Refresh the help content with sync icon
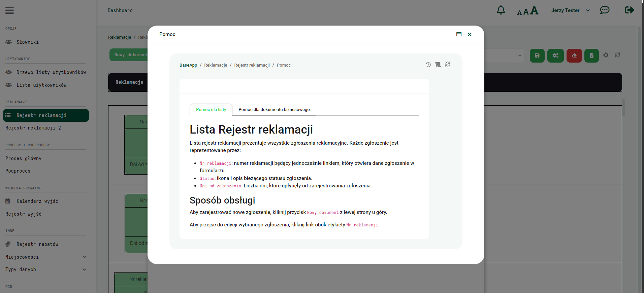Viewport: 644px width, 293px height. click(x=448, y=64)
